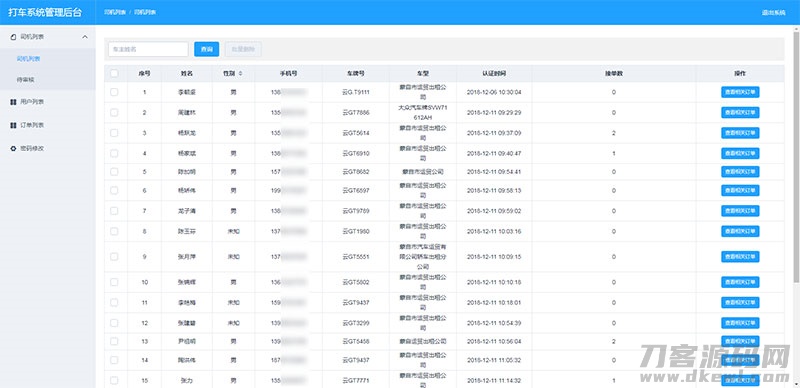Viewport: 800px width, 388px height.
Task: Collapse the 司机列表 sidebar menu chevron
Action: point(85,37)
